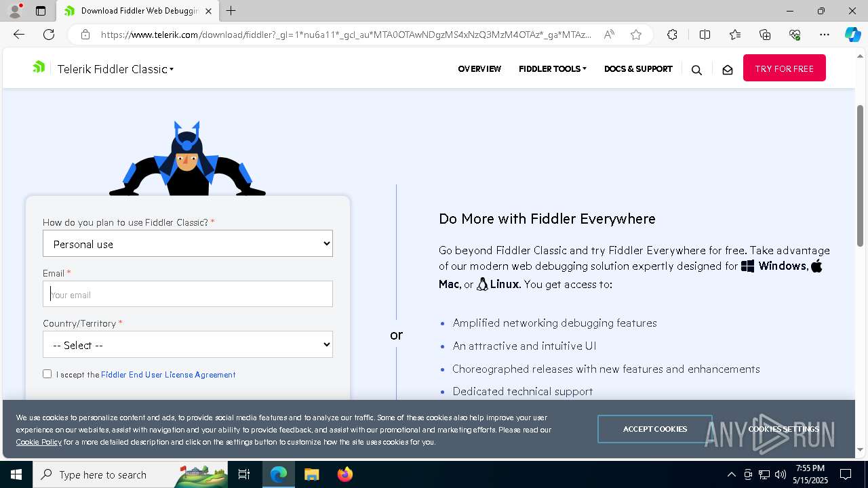Open the tab actions menu icon
Image resolution: width=868 pixels, height=488 pixels.
tap(41, 11)
